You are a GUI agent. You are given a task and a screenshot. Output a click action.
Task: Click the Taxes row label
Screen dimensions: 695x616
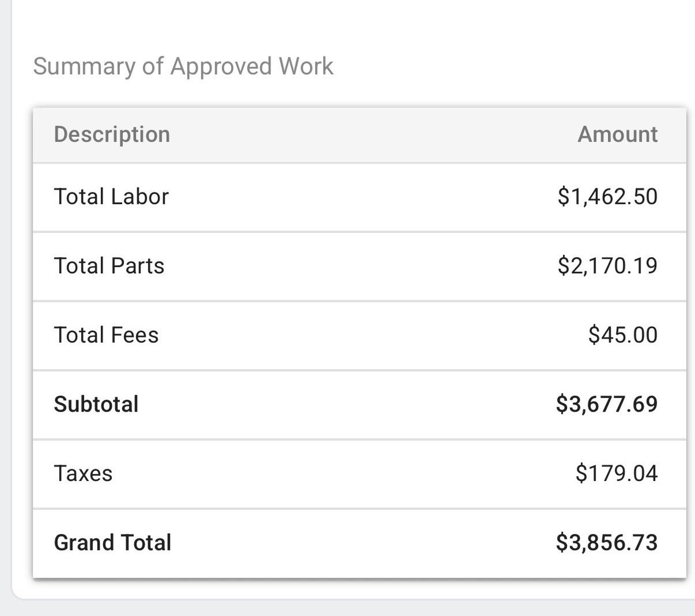83,473
